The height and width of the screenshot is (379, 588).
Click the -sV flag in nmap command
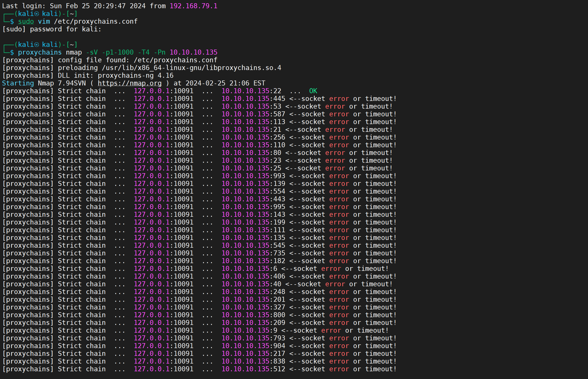pos(92,52)
